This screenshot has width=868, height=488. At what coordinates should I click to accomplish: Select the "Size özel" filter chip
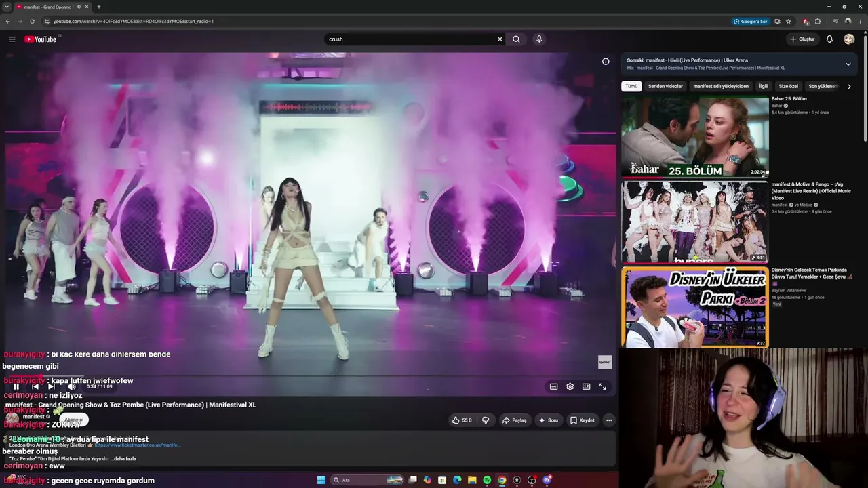[x=789, y=87]
